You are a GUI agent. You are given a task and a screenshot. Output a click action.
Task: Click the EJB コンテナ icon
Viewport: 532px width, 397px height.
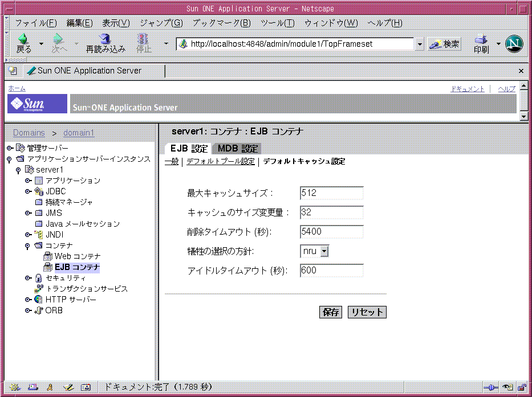pos(48,267)
